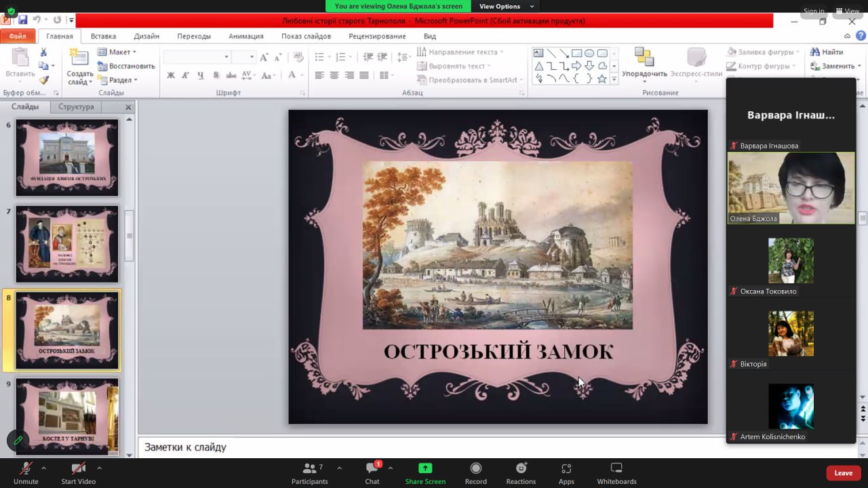Close the slides pane with X

coord(128,107)
